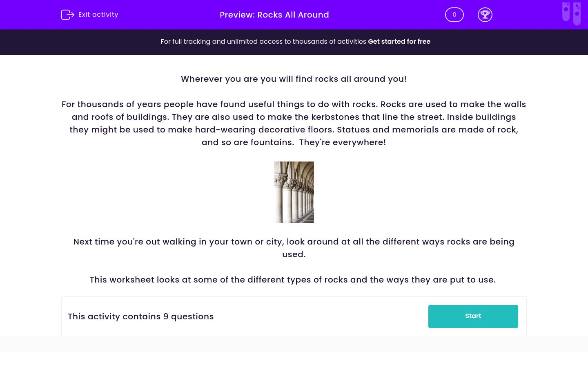Click the question count information box
Viewport: 588px width, 368px height.
coord(294,316)
